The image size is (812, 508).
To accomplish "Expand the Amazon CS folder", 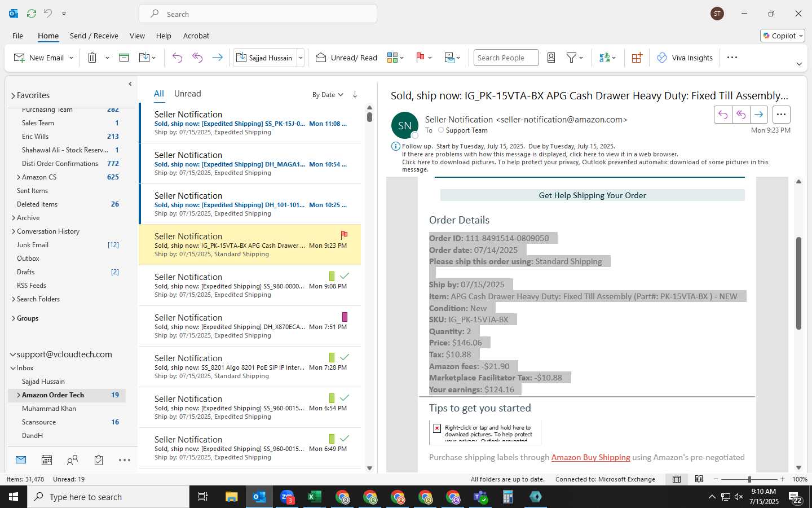I will [19, 177].
